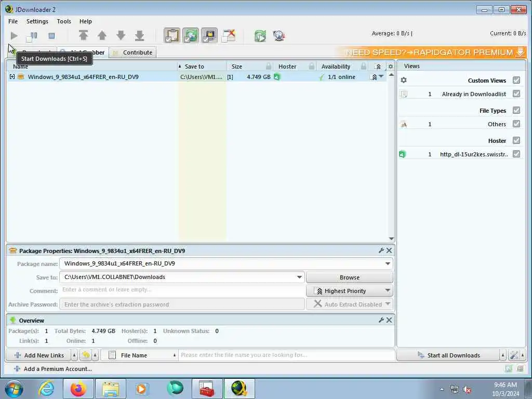Open the Help menu
Image resolution: width=532 pixels, height=399 pixels.
pos(86,21)
